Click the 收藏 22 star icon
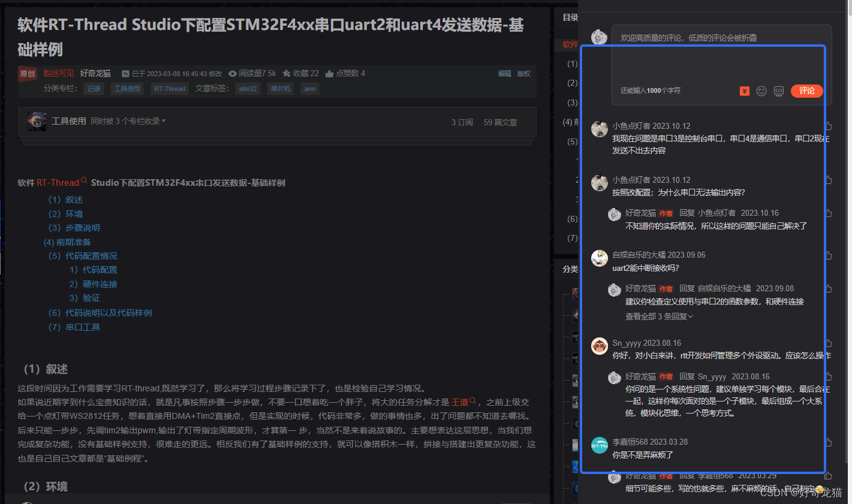The height and width of the screenshot is (504, 852). [287, 73]
